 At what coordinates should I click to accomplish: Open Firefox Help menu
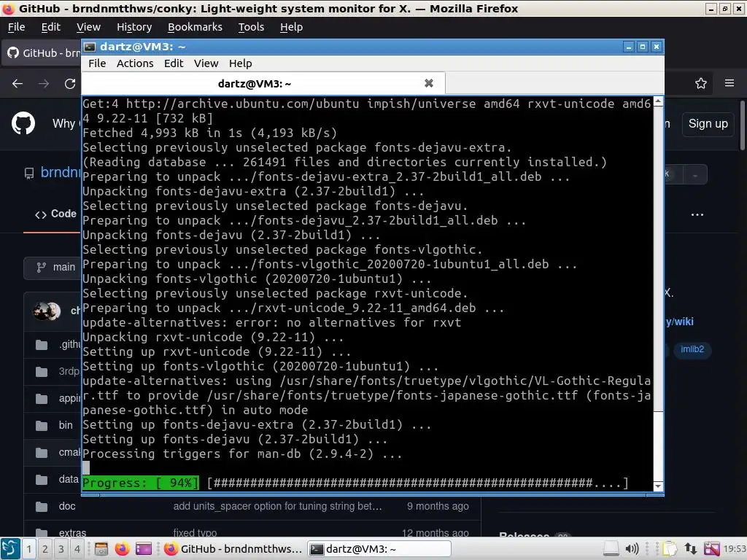pos(291,27)
